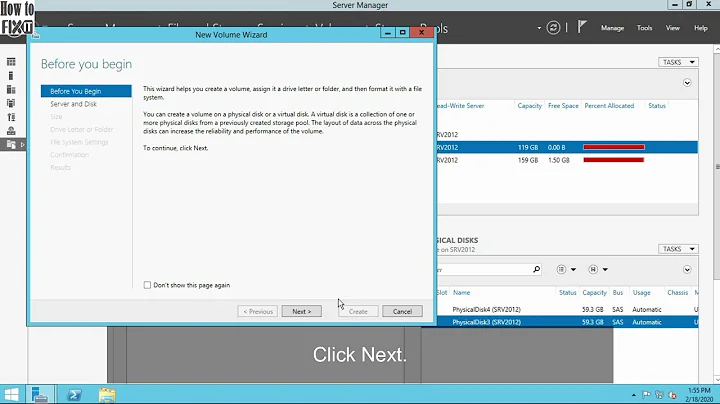Open the Manage menu
Image resolution: width=720 pixels, height=404 pixels.
coord(612,28)
